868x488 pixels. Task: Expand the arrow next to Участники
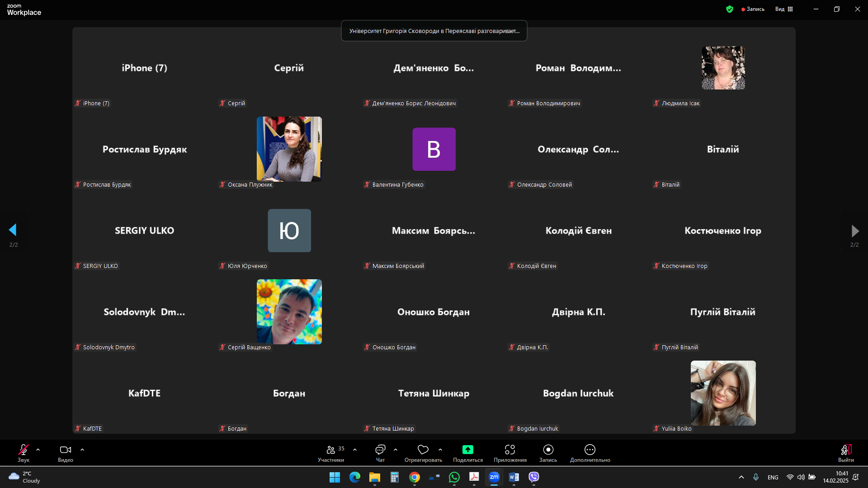(x=355, y=450)
